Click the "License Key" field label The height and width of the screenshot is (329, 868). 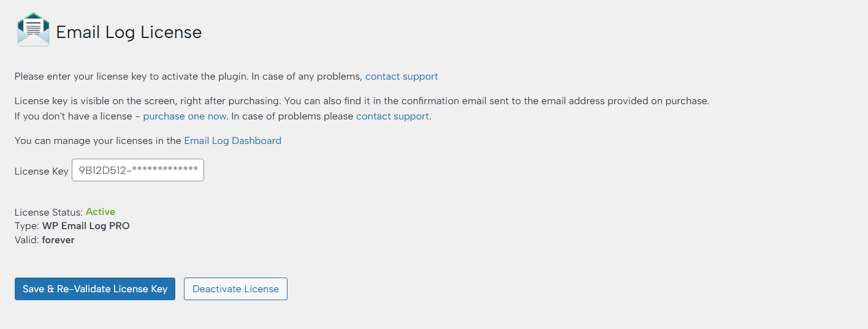coord(41,171)
